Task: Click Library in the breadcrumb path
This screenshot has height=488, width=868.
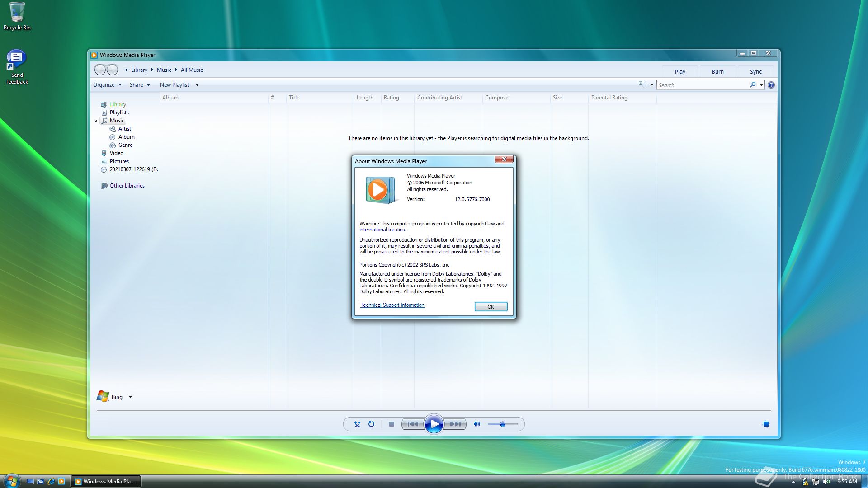Action: tap(139, 70)
